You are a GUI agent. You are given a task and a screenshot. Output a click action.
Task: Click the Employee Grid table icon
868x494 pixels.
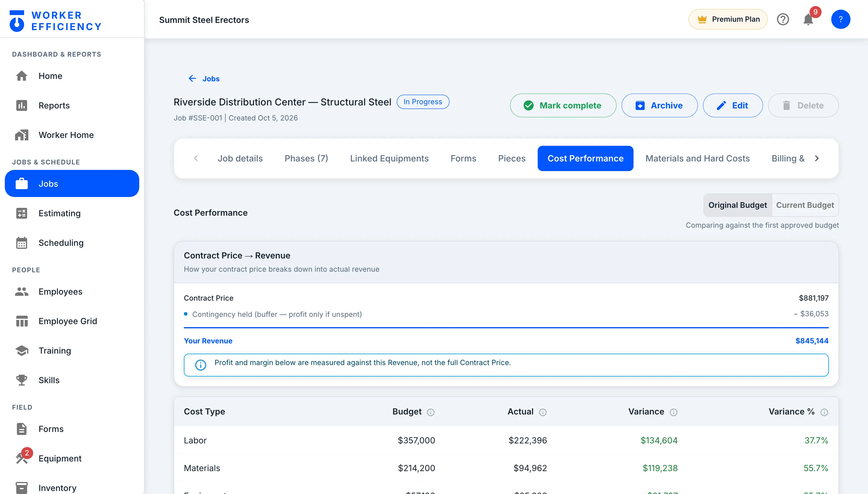[21, 321]
